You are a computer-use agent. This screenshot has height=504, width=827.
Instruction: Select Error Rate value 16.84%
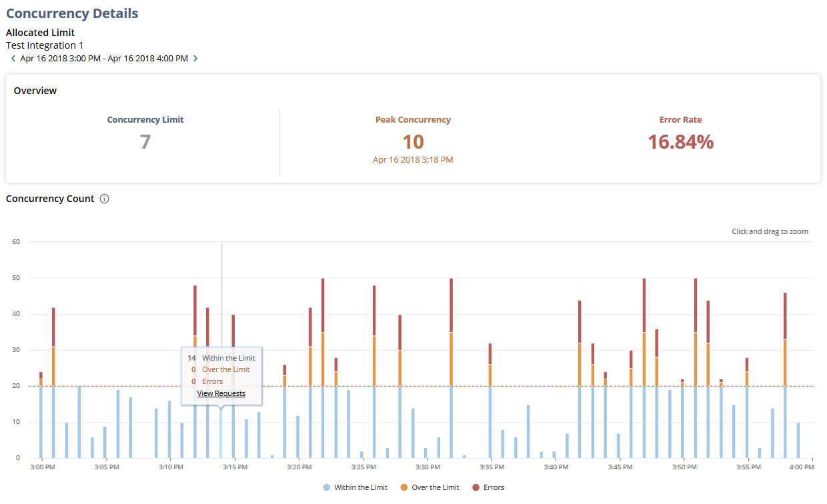681,141
